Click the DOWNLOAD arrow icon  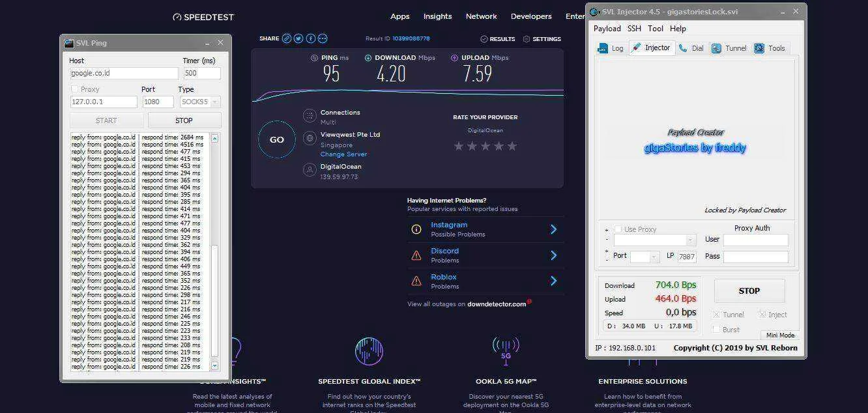[x=368, y=58]
